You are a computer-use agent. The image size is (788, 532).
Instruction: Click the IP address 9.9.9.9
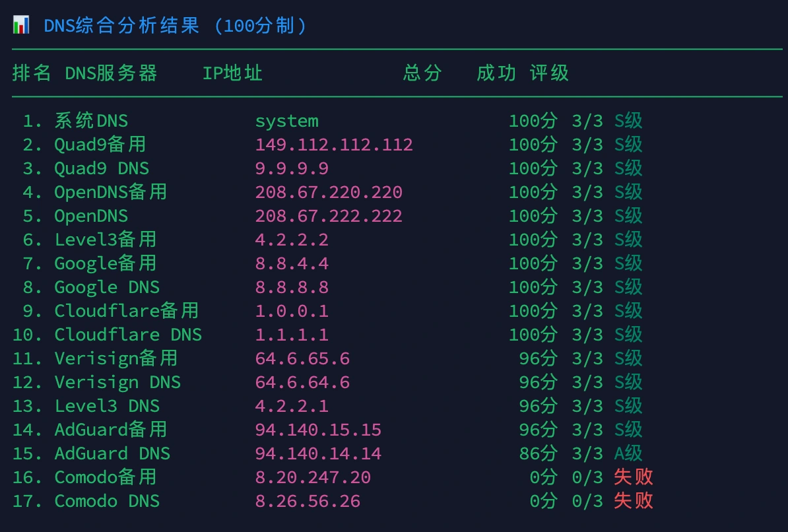[x=292, y=169]
